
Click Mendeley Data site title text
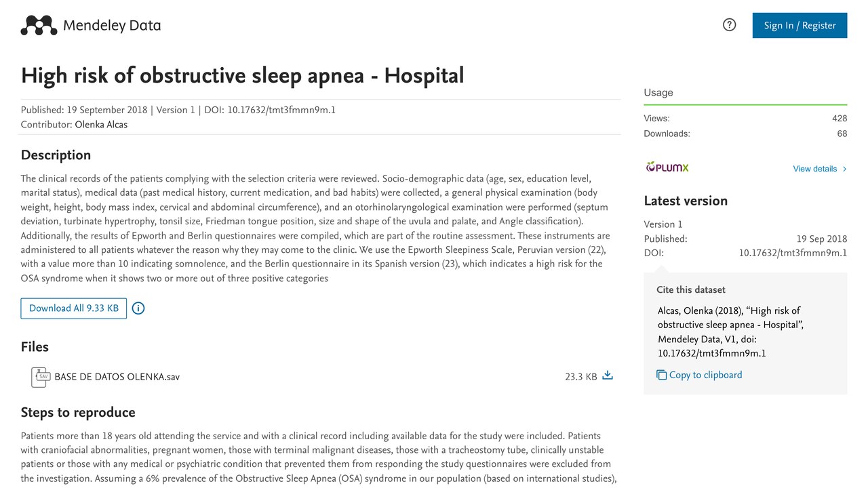click(112, 26)
